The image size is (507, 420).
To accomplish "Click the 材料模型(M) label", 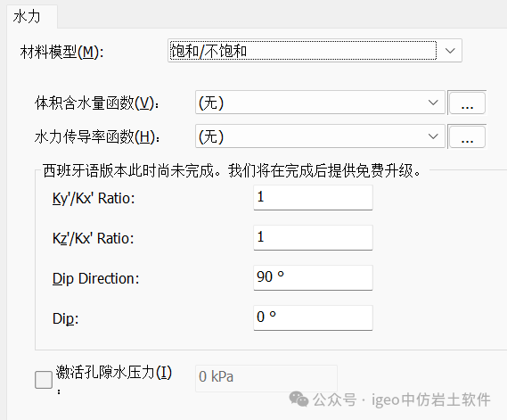I will pos(61,52).
